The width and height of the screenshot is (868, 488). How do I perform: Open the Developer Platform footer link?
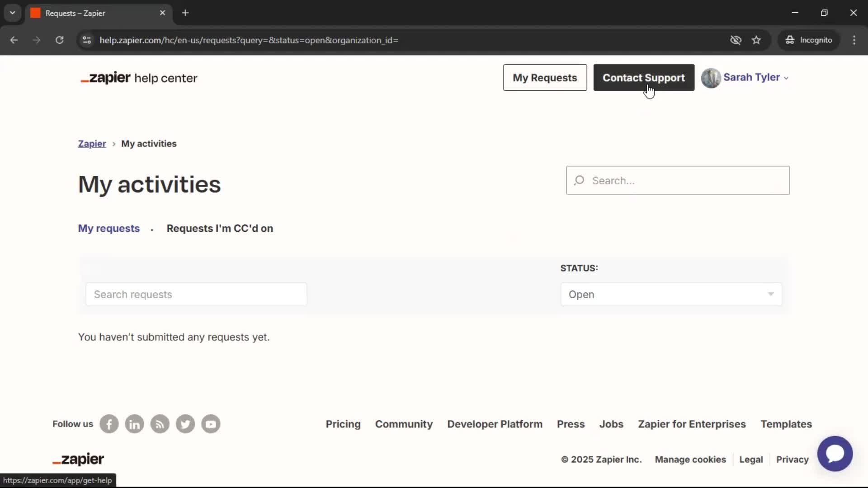495,424
